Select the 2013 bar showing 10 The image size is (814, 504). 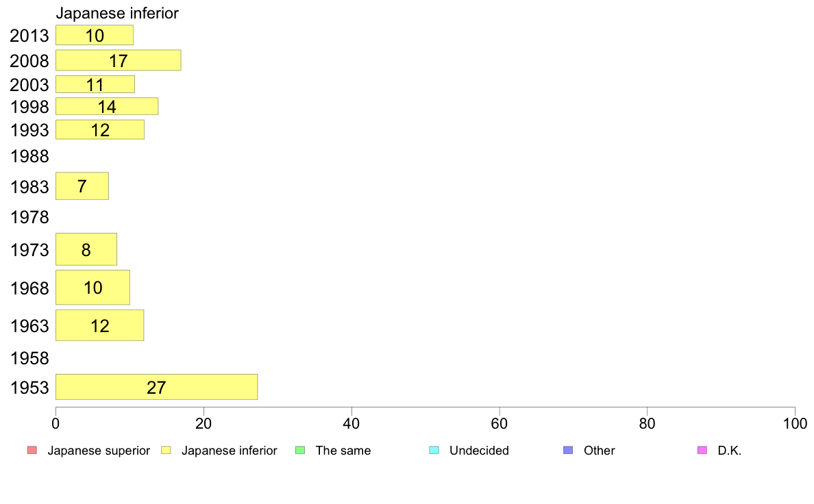coord(95,36)
